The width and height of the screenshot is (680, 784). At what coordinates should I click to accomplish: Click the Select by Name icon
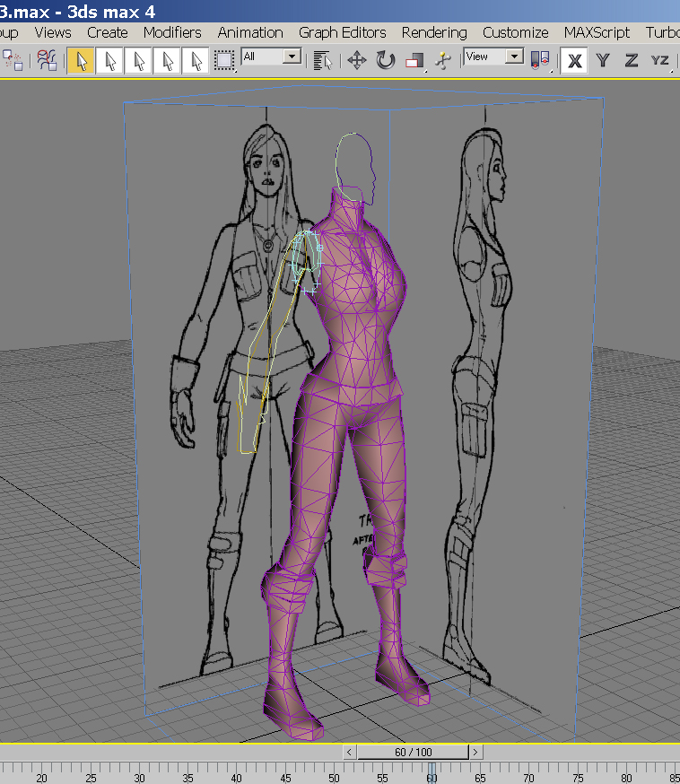(x=324, y=60)
